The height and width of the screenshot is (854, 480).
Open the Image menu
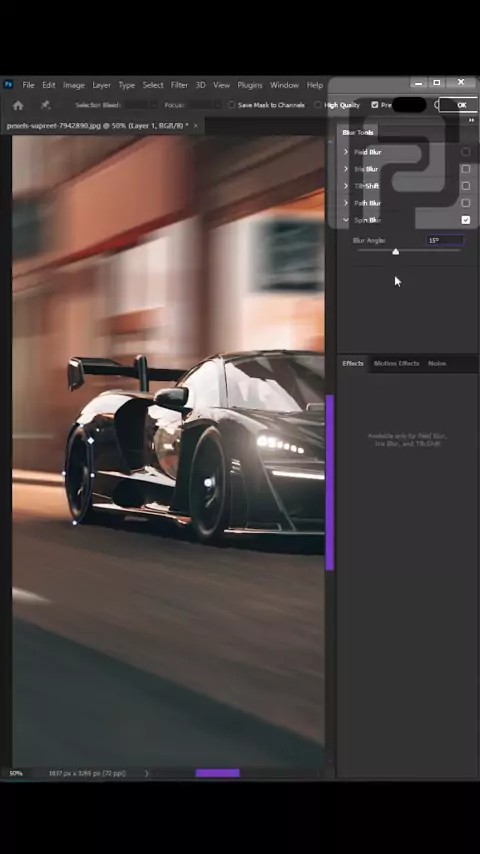(74, 85)
